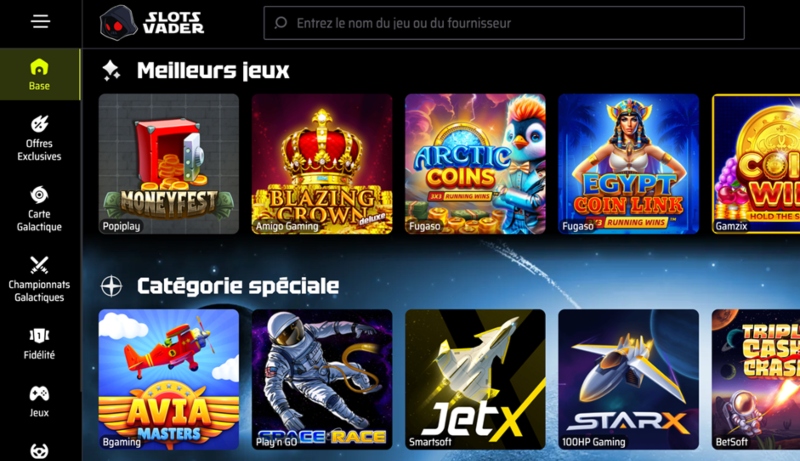
Task: Open Egypt Coin Link game tile
Action: point(629,164)
